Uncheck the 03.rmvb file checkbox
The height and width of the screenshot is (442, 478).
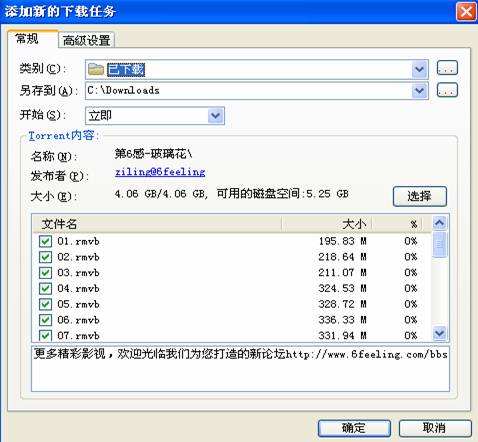(45, 273)
